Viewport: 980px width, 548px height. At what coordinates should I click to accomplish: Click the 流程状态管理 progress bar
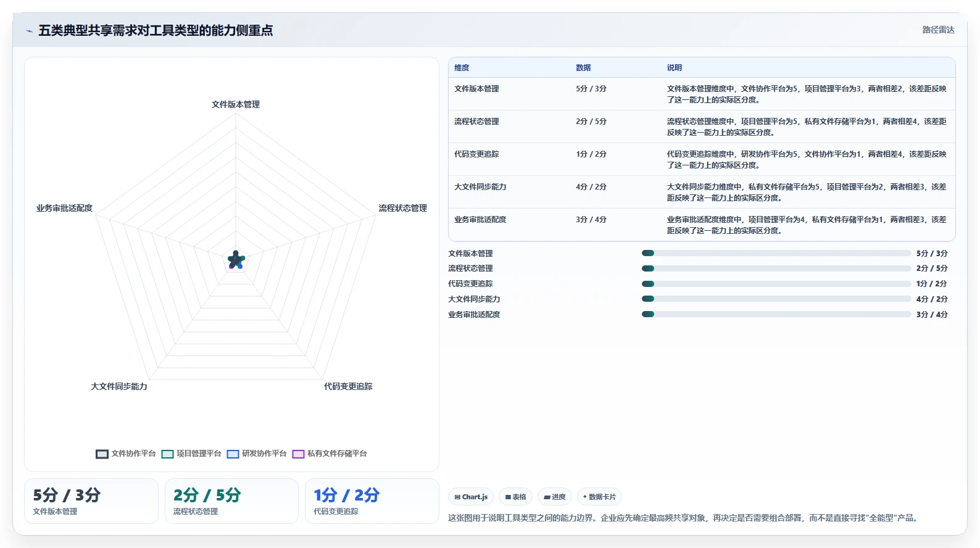776,268
